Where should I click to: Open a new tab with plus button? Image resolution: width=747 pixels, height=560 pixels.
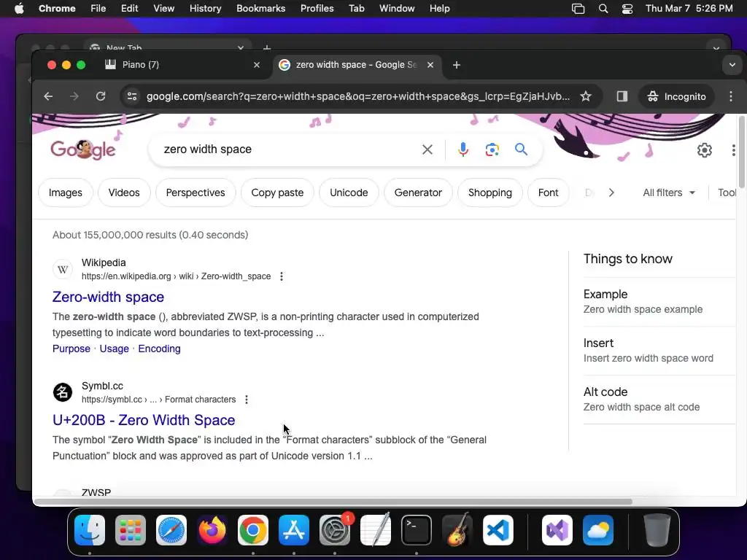(457, 65)
